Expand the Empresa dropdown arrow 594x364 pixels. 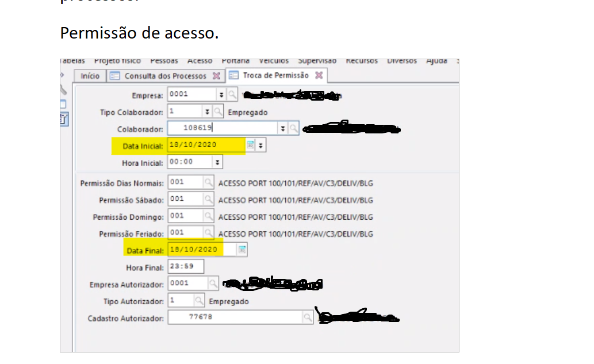pos(221,94)
